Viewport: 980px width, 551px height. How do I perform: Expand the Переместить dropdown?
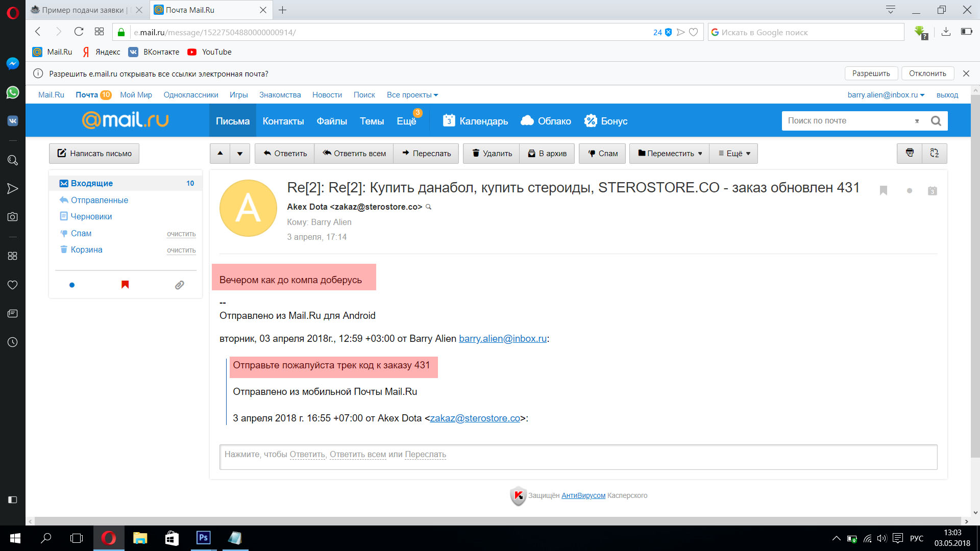click(670, 153)
